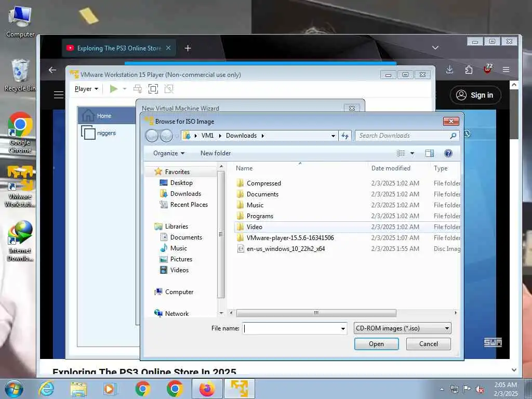The image size is (532, 399).
Task: Select Recent Places under Favorites
Action: 189,205
